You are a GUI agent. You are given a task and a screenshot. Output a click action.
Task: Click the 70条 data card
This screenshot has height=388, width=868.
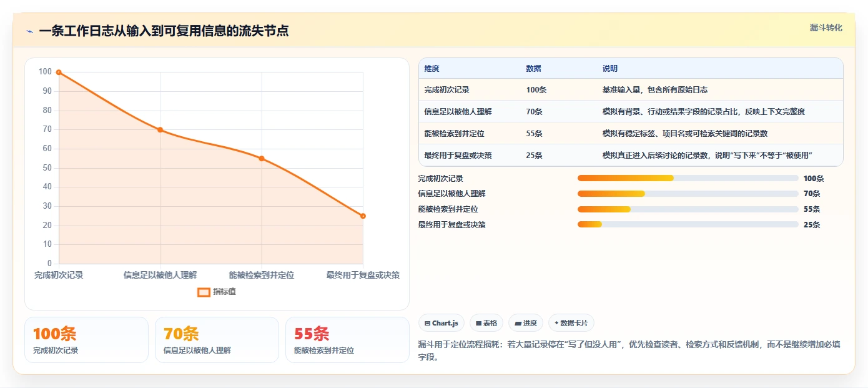pos(217,340)
